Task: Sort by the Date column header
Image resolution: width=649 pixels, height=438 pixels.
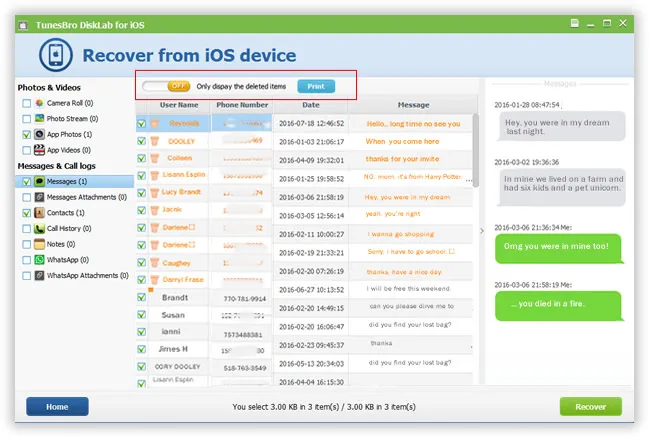Action: [311, 105]
